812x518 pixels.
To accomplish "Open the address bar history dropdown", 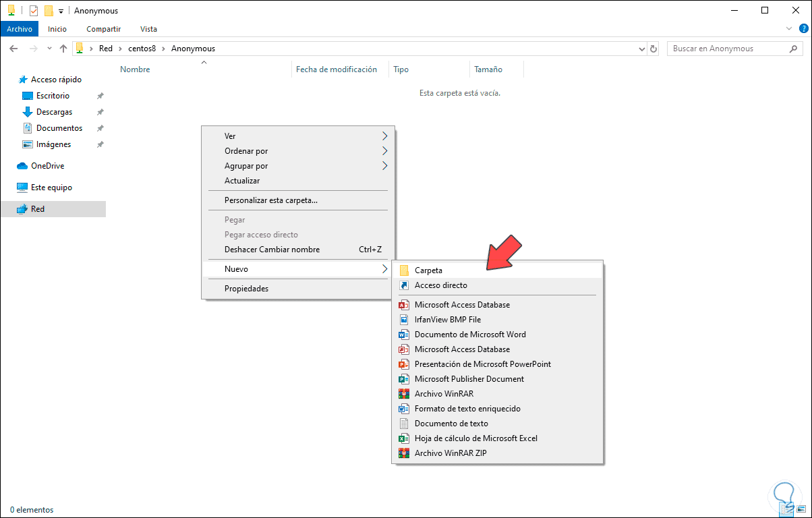I will [x=641, y=49].
